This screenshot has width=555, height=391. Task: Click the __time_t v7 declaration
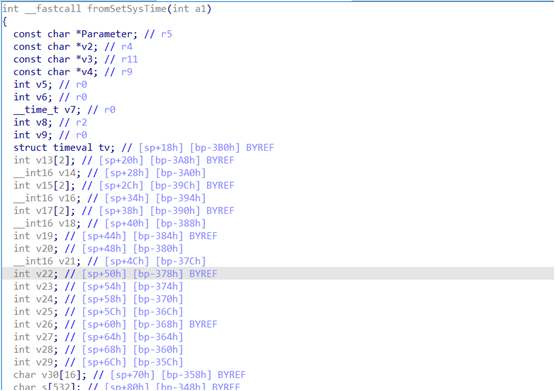click(47, 110)
